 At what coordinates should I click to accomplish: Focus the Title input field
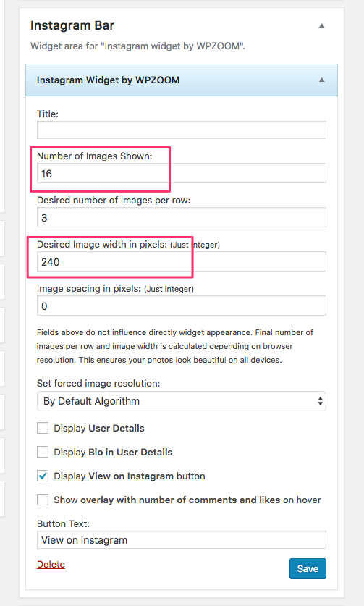click(181, 130)
